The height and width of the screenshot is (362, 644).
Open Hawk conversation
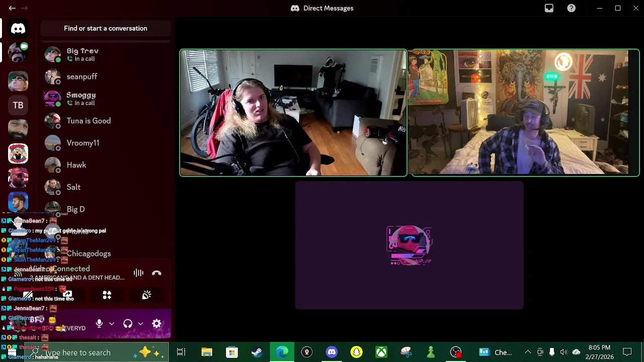106,165
